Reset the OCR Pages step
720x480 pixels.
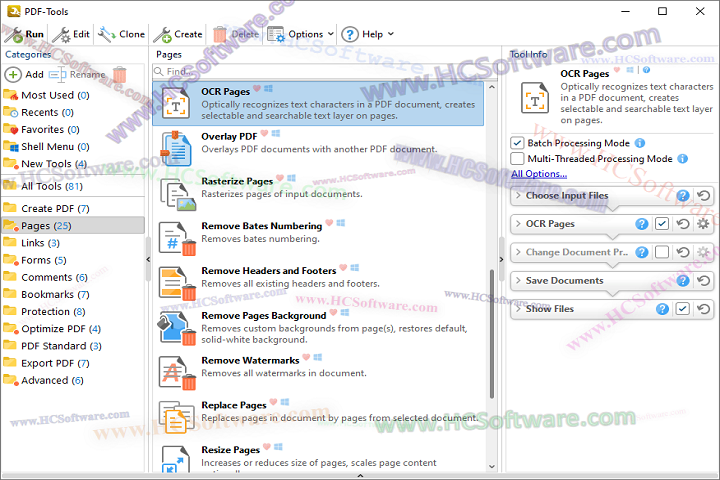683,224
